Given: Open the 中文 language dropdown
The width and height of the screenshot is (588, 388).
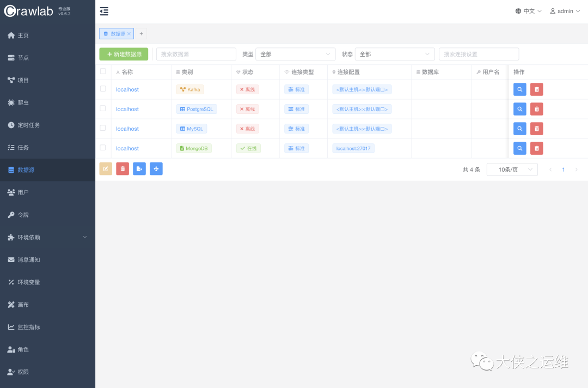Looking at the screenshot, I should point(528,11).
